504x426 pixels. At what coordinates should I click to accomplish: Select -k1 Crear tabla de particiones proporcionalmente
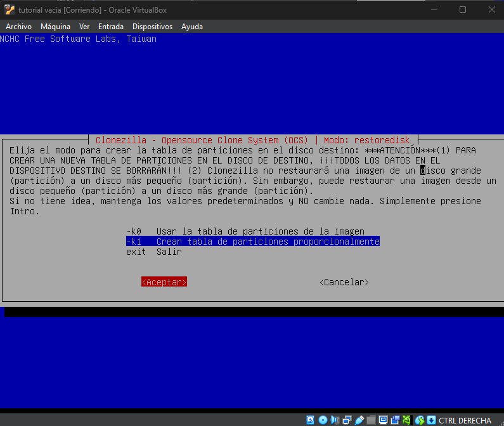tap(253, 242)
